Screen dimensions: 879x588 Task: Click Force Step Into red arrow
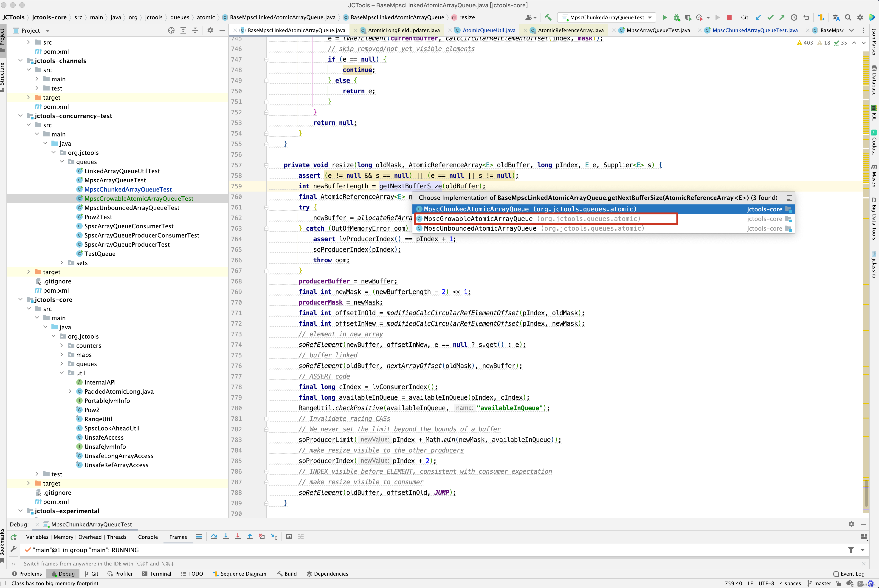[238, 537]
